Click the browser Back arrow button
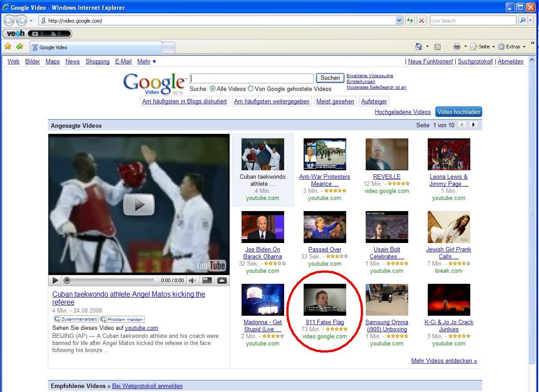This screenshot has height=392, width=539. coord(9,20)
